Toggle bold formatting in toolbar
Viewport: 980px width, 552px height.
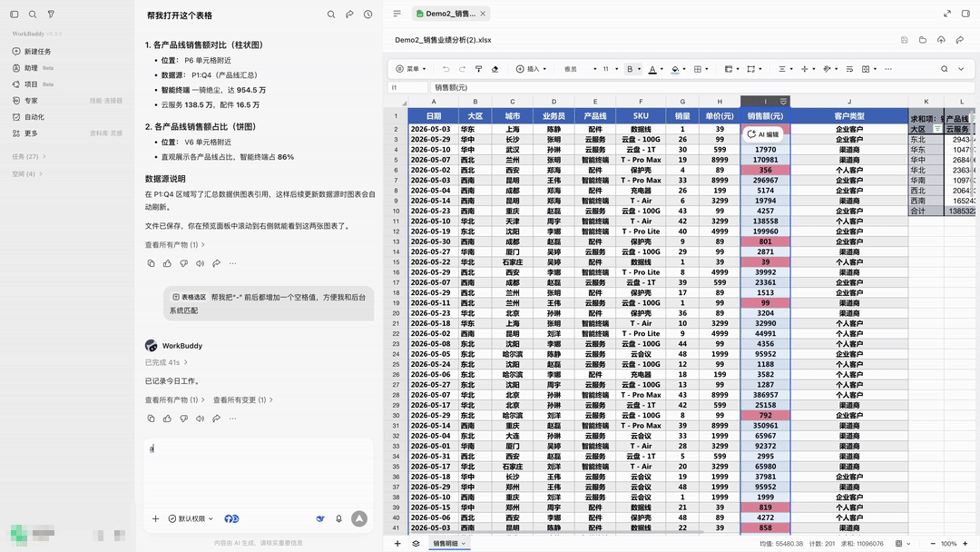[630, 69]
